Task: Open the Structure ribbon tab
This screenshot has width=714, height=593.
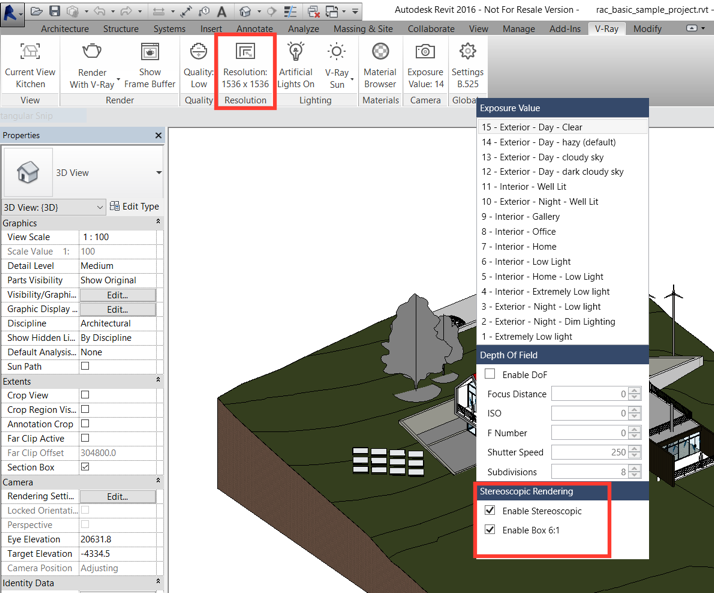Action: (121, 29)
